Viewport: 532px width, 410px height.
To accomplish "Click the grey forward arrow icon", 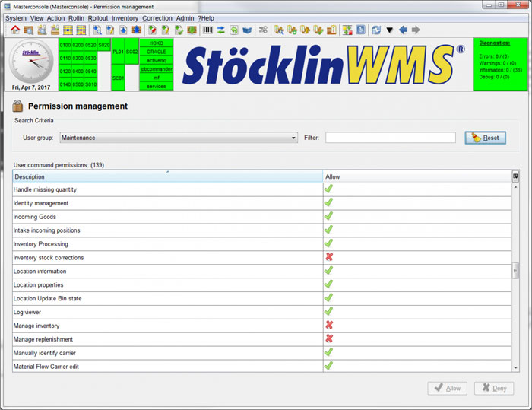I will click(x=416, y=30).
